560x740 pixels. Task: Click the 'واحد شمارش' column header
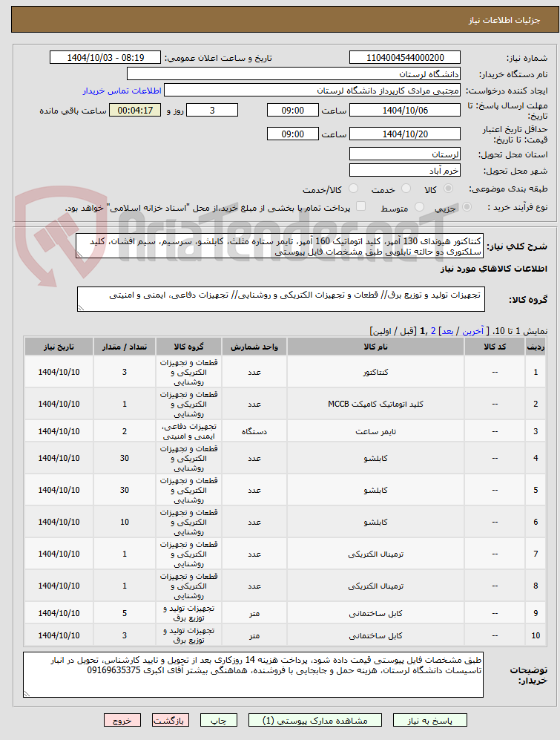254,347
